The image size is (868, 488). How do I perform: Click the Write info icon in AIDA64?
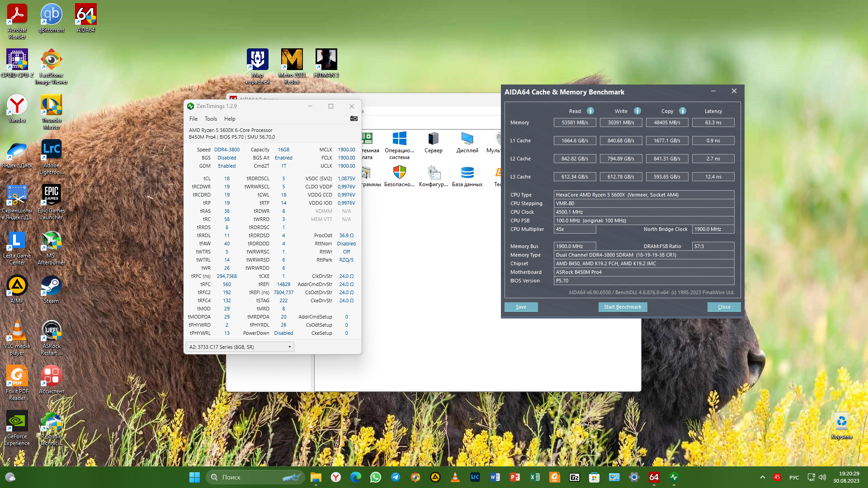coord(637,111)
